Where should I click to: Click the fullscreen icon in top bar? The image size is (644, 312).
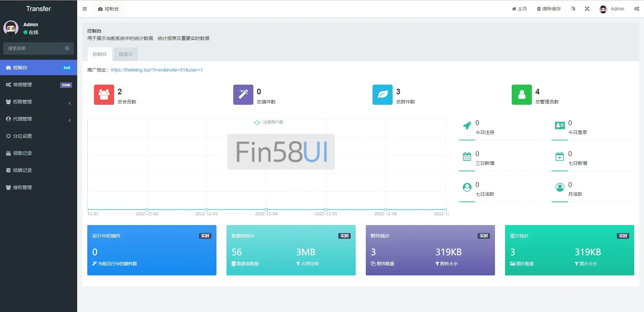coord(587,9)
